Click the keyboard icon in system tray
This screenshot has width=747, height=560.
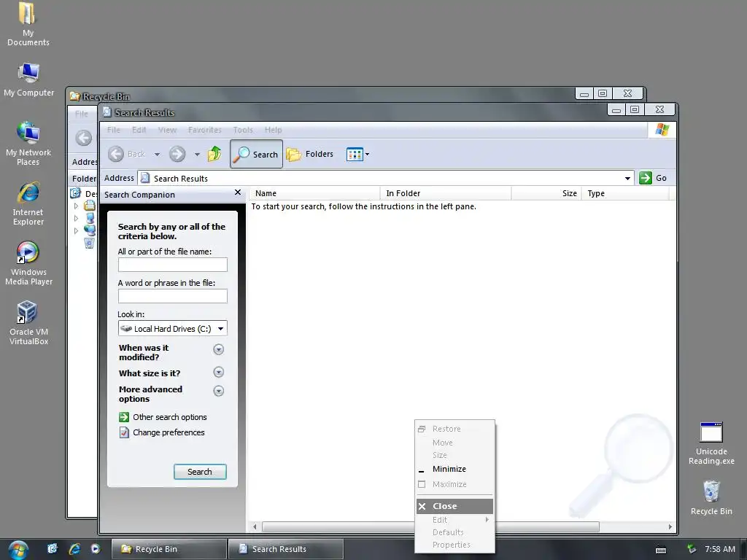pyautogui.click(x=661, y=550)
